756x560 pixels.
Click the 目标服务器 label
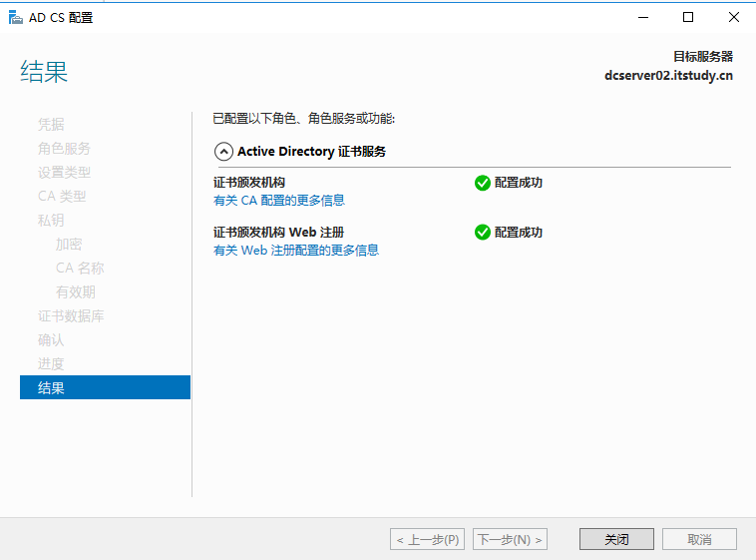click(703, 57)
